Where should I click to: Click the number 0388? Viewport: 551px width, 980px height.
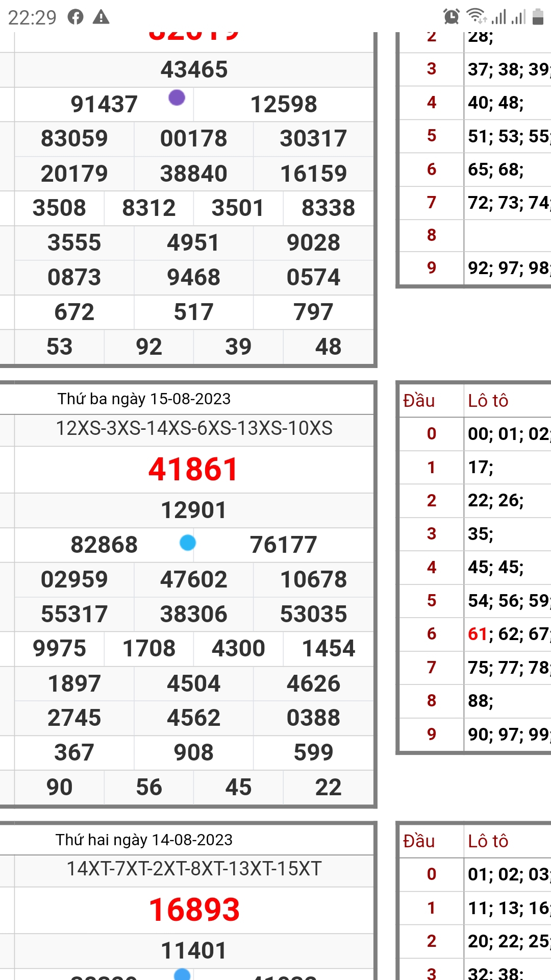pyautogui.click(x=313, y=718)
